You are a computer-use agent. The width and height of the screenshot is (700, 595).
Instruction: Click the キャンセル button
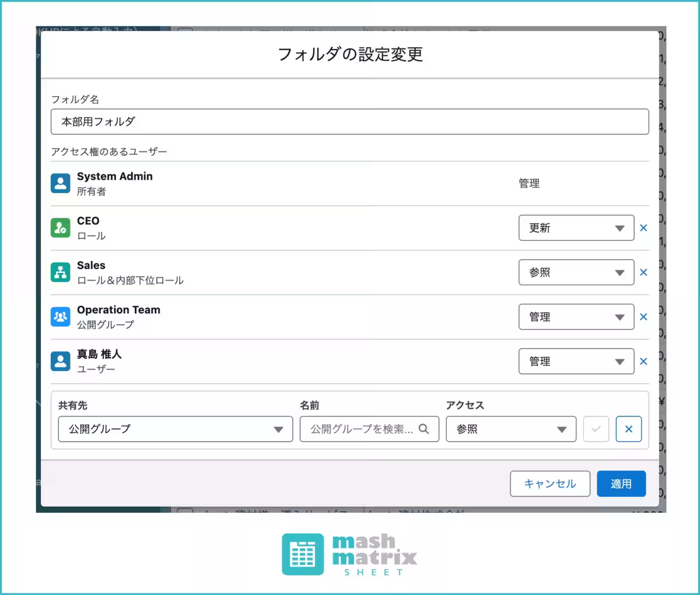pyautogui.click(x=549, y=484)
